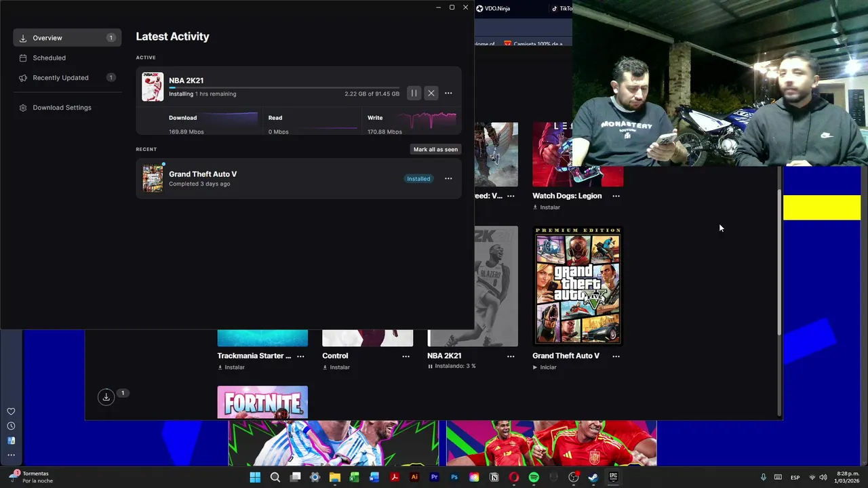The image size is (868, 488).
Task: Pause the NBA 2K21 installation
Action: point(414,93)
